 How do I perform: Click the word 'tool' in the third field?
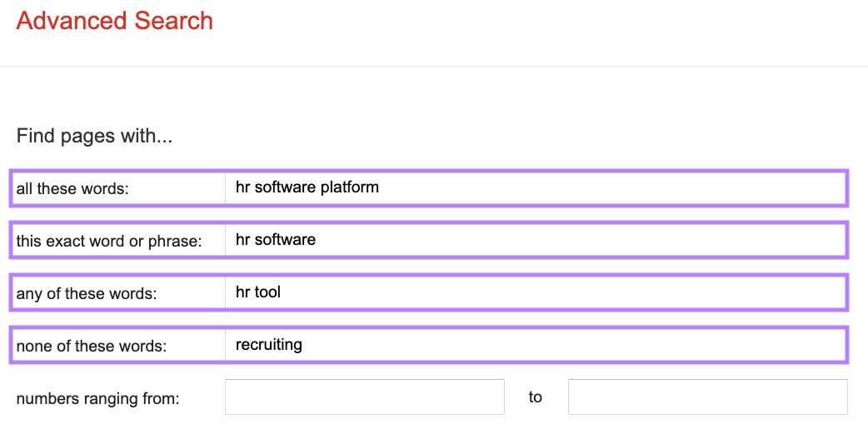point(267,292)
